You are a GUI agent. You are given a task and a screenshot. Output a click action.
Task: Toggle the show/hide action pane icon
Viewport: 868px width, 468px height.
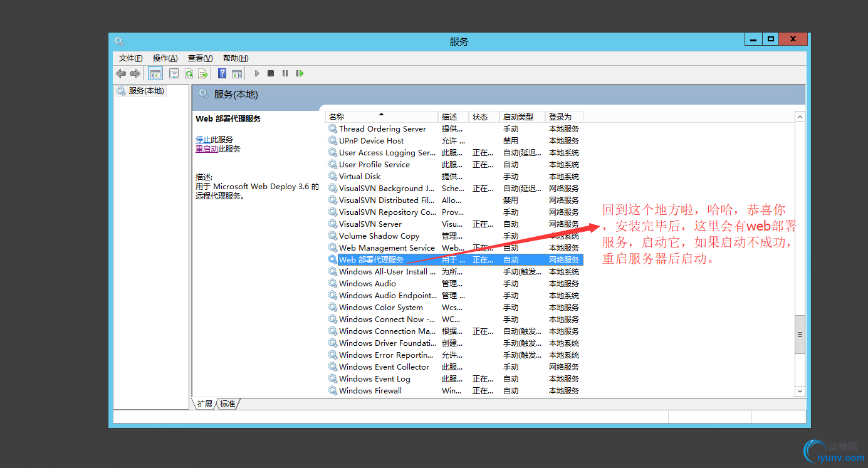(x=237, y=73)
